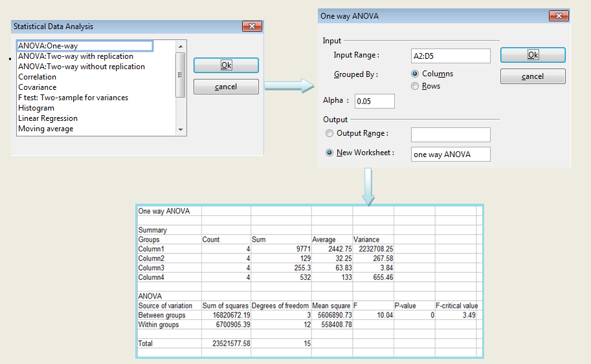Choose Histogram analysis option

tap(36, 108)
